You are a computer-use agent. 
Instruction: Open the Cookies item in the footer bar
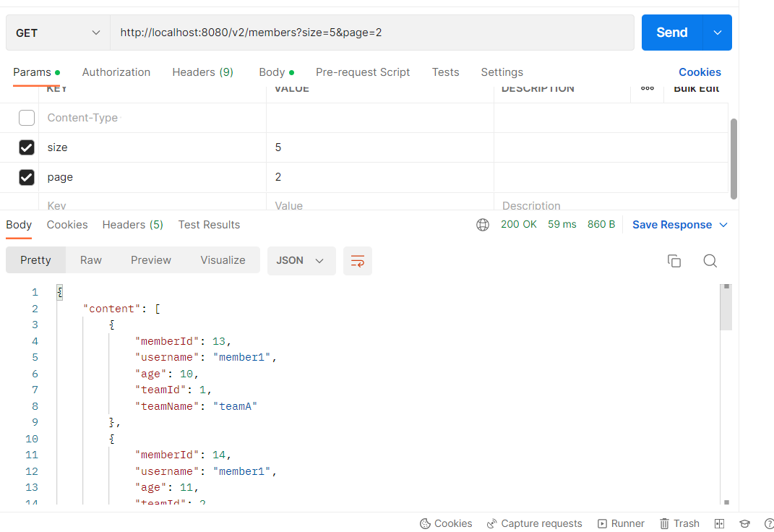[x=446, y=523]
